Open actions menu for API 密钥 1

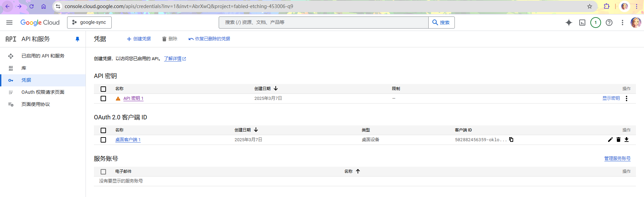627,98
